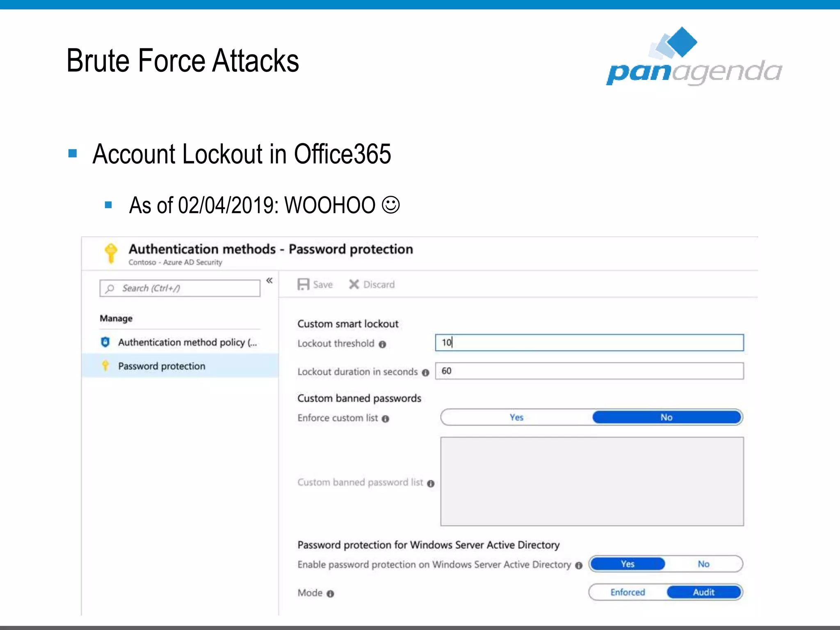
Task: Click the yellow key icon in the header
Action: point(111,253)
